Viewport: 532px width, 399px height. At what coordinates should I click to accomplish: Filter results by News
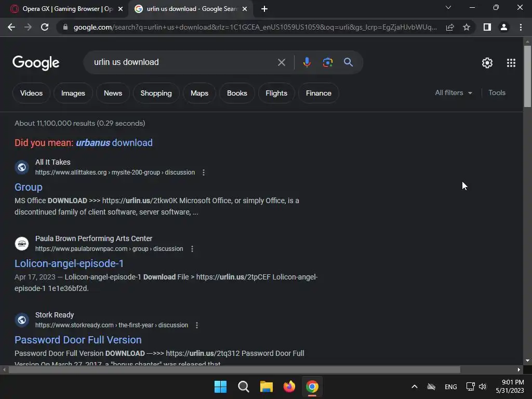click(x=113, y=93)
